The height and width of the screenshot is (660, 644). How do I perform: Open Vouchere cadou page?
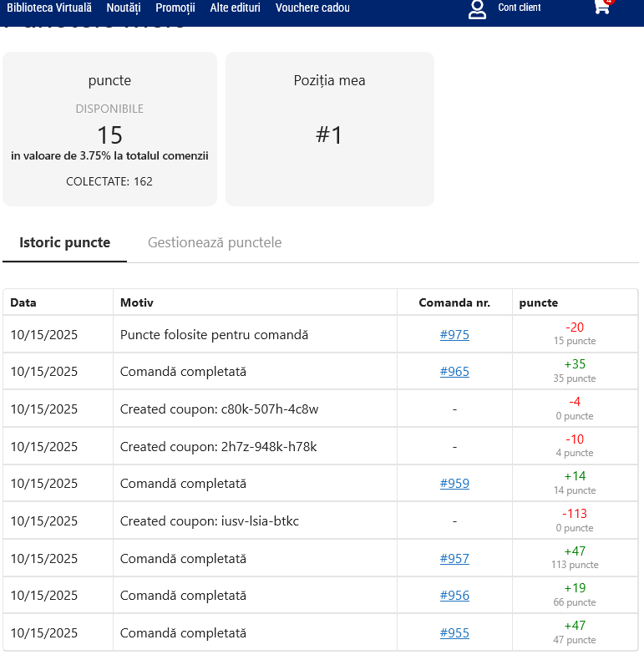click(x=312, y=8)
